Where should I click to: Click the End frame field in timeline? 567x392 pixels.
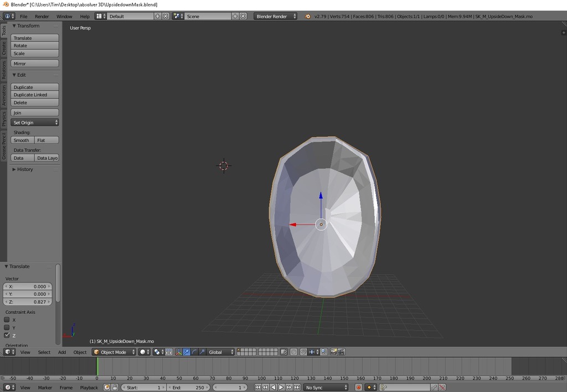pos(188,388)
